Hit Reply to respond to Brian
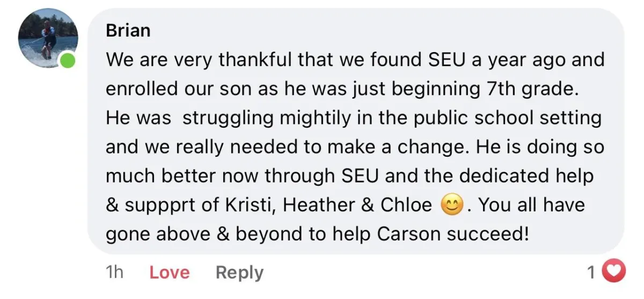 tap(239, 273)
